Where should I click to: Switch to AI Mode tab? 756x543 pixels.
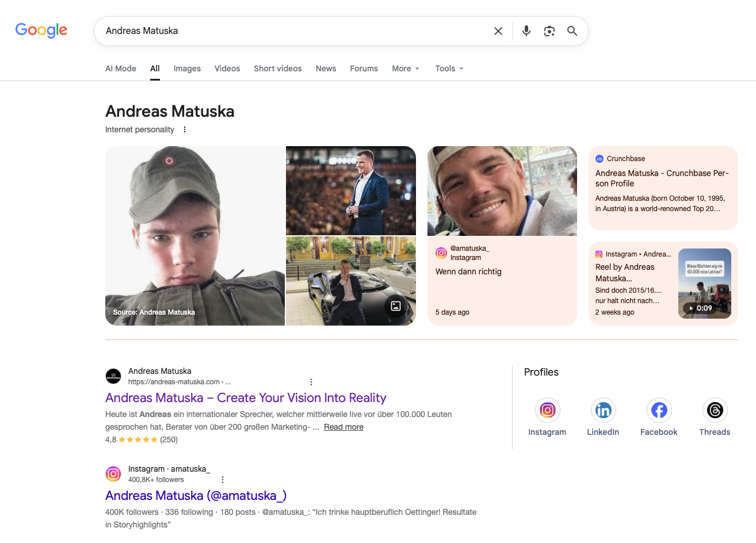(121, 68)
